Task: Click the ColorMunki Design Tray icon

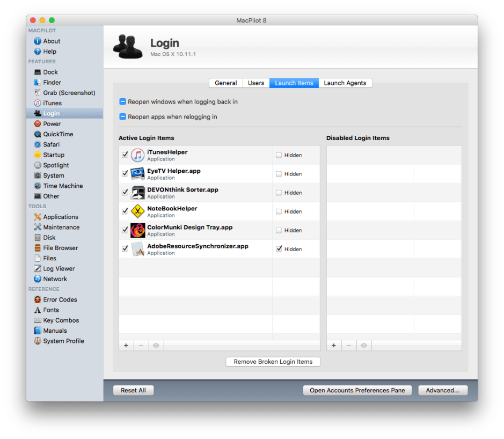Action: point(138,230)
